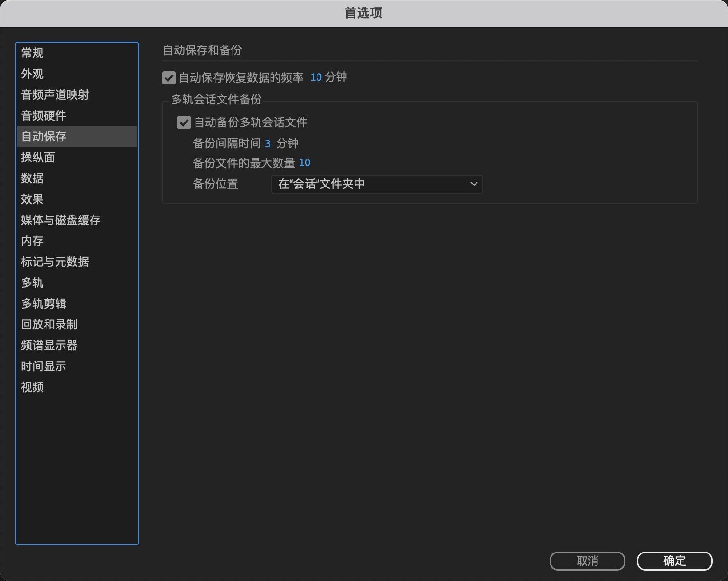Screen dimensions: 728x581
Task: Confirm settings with the 确定 button
Action: click(x=674, y=561)
